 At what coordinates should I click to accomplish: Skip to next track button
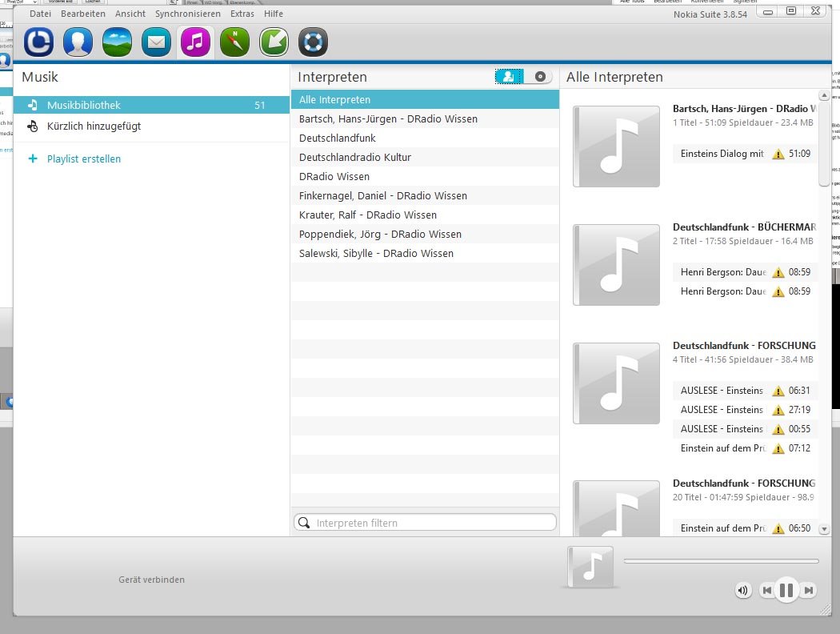808,591
